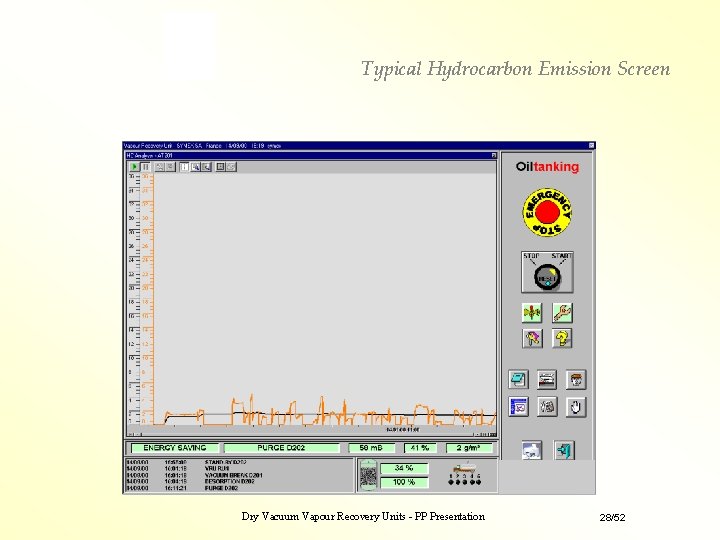Click the green play button in chart toolbar
720x540 pixels.
coord(135,167)
